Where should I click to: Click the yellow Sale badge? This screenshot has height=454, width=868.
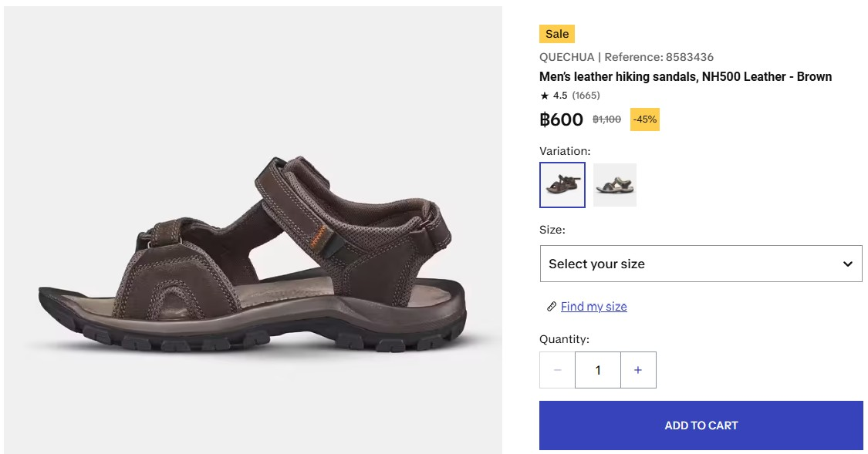pos(557,34)
